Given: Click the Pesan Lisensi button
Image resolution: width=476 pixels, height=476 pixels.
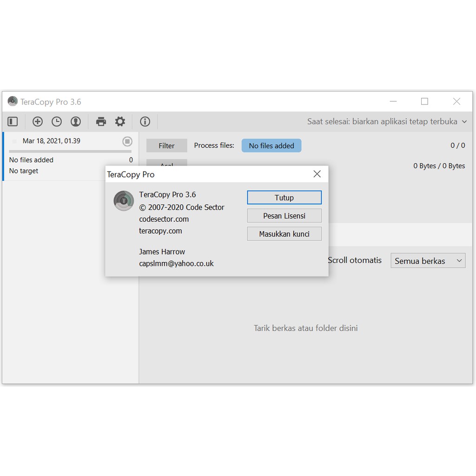Looking at the screenshot, I should tap(284, 215).
